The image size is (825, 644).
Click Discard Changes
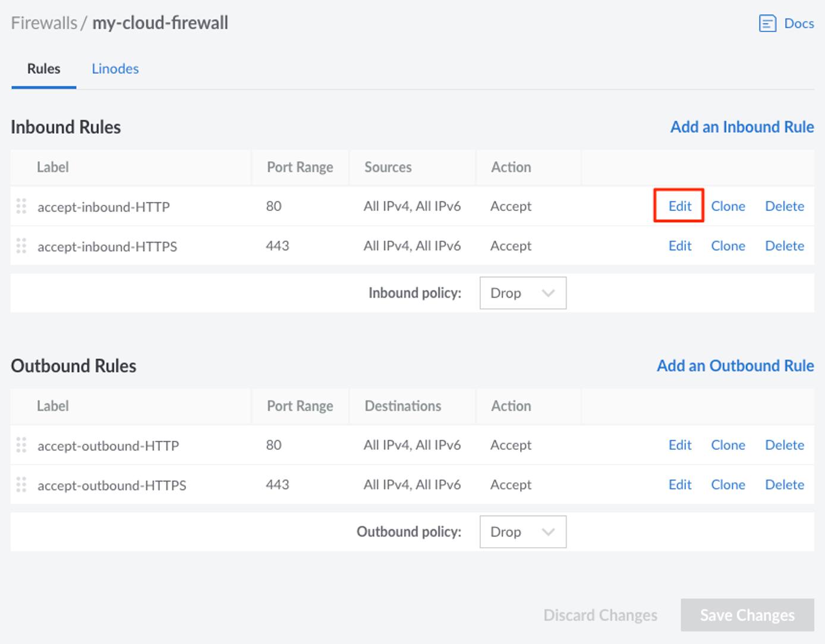(600, 615)
